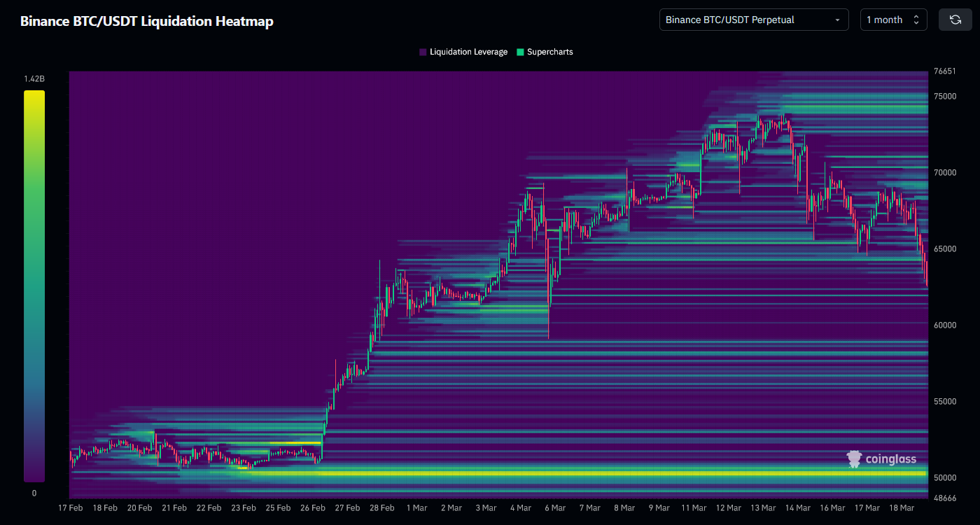Click the 1.42B maximum scale label
Image resolution: width=980 pixels, height=525 pixels.
[34, 78]
